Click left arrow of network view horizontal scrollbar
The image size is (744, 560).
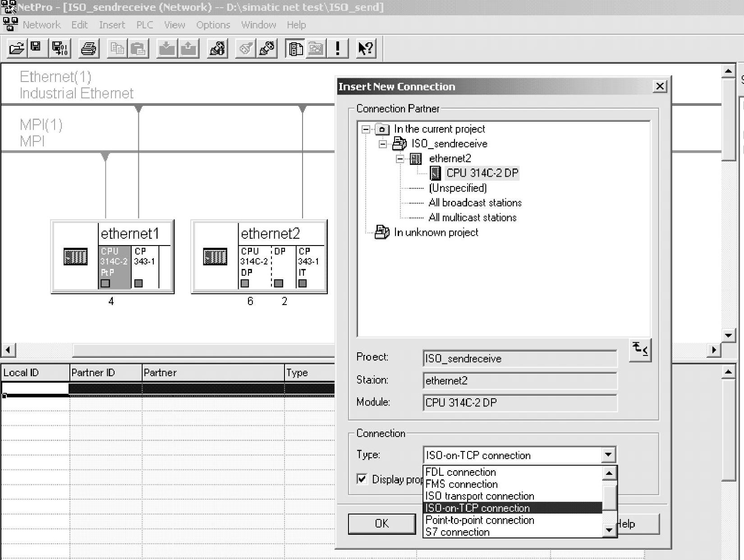(x=8, y=350)
